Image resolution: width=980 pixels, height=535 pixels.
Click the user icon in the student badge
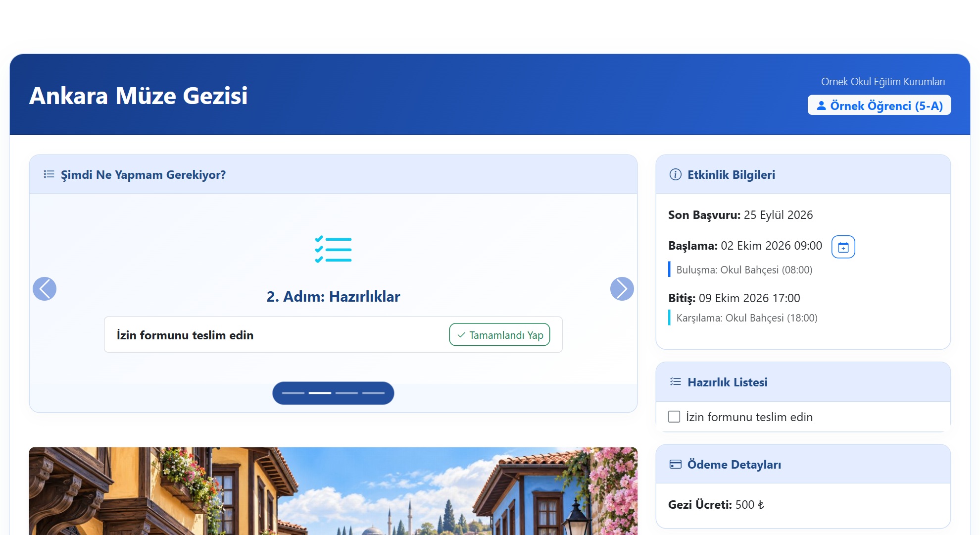pyautogui.click(x=821, y=106)
